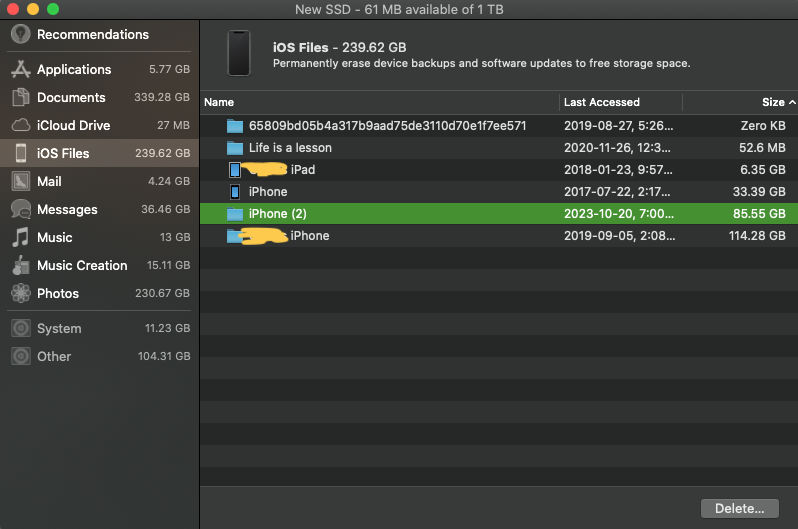798x529 pixels.
Task: Sort list by Name column header
Action: coord(219,102)
